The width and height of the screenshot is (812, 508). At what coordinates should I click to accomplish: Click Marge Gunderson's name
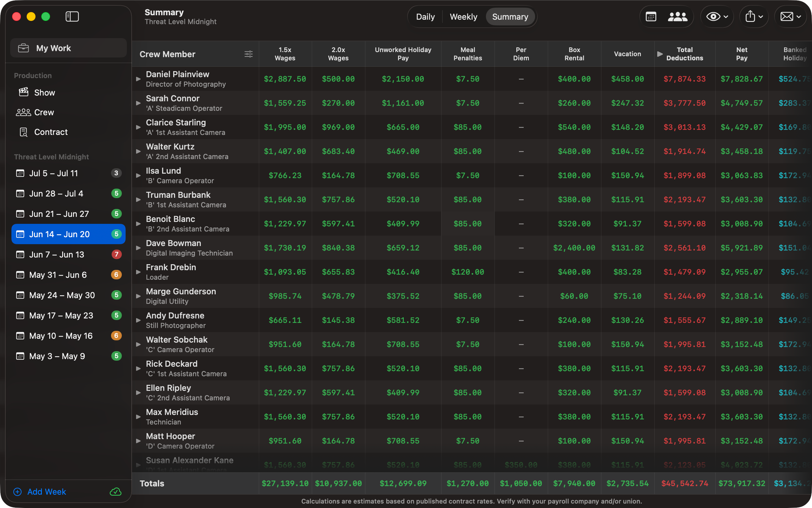(x=181, y=291)
